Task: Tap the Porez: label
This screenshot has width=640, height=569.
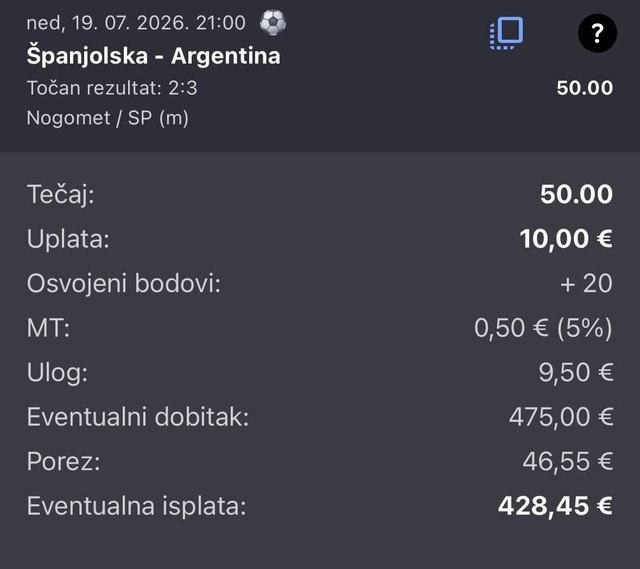Action: point(63,462)
